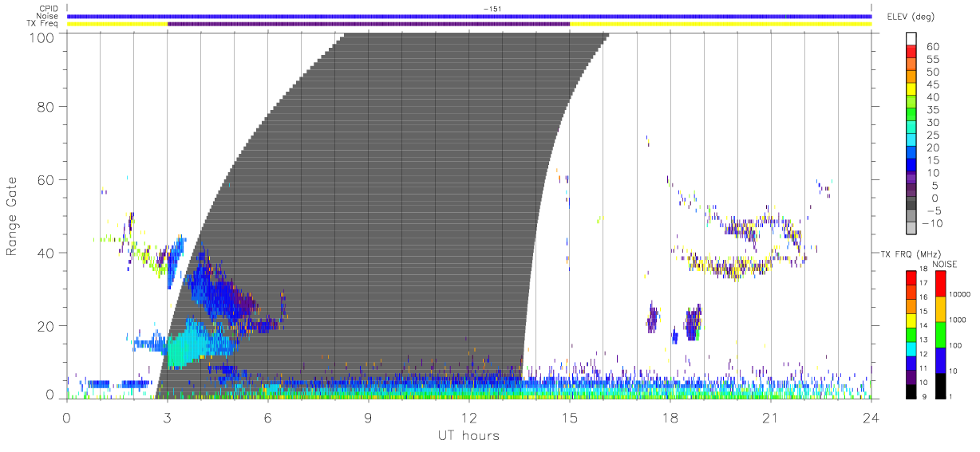
Task: Click the CPID value -151
Action: pos(492,9)
